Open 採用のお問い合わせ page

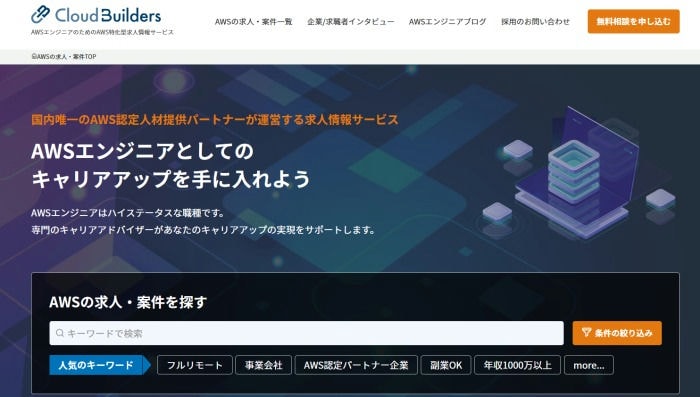(535, 21)
